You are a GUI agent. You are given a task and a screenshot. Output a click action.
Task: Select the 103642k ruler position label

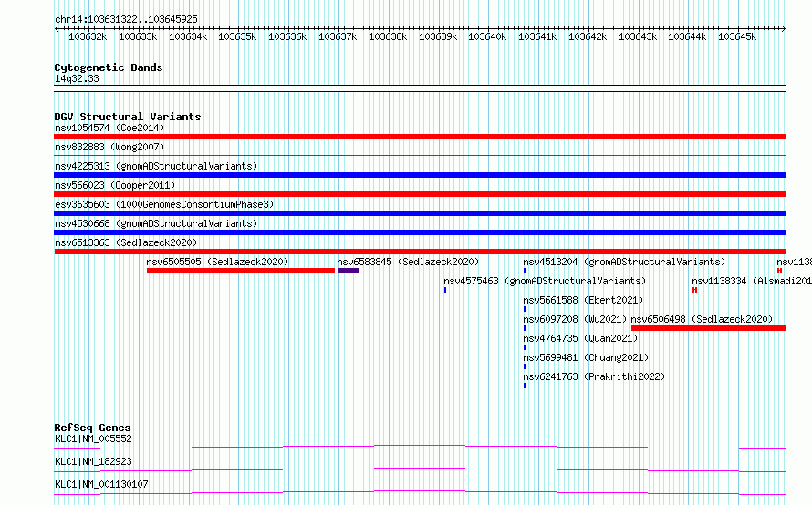coord(588,36)
